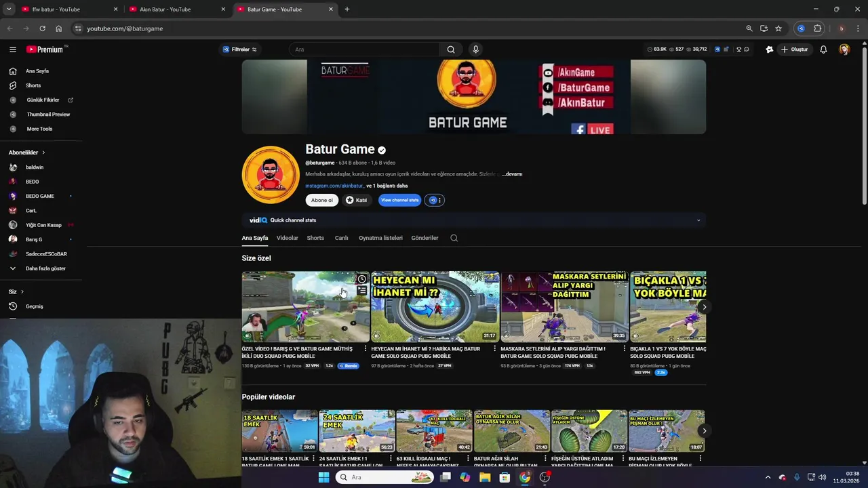Image resolution: width=868 pixels, height=488 pixels.
Task: Start voice search with the microphone
Action: pos(475,49)
